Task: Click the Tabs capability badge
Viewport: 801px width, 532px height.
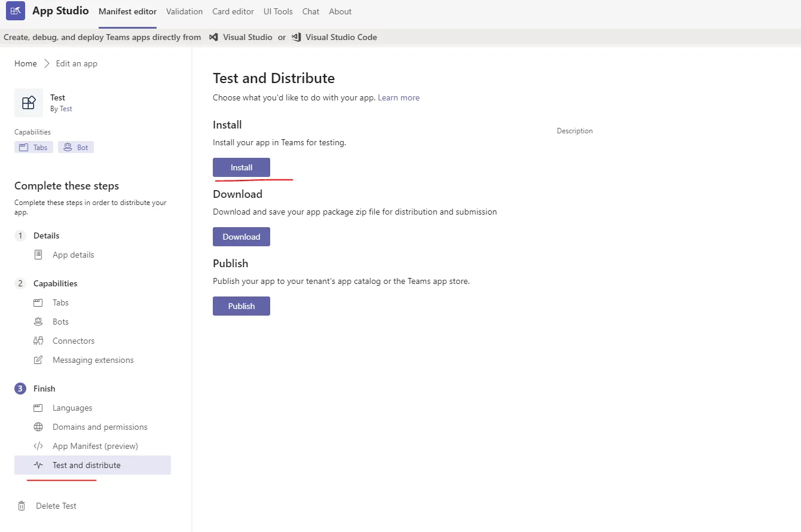Action: (33, 147)
